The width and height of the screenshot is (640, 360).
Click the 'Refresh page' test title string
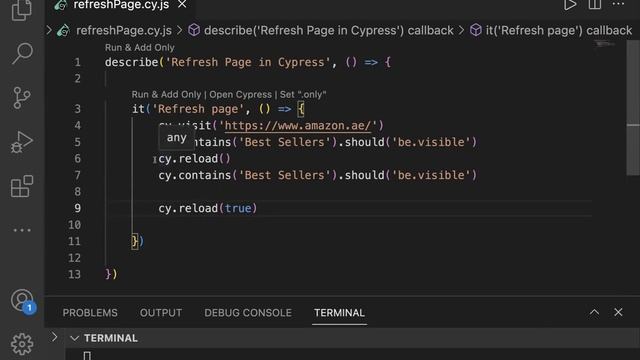pos(198,109)
